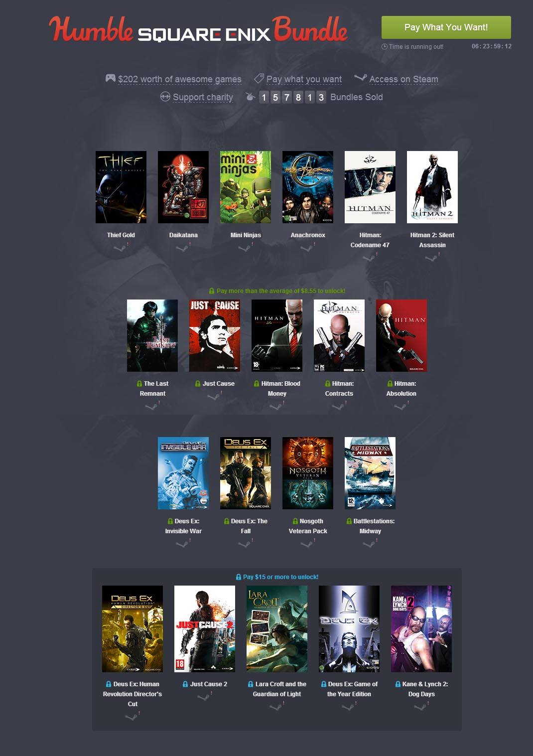This screenshot has width=533, height=756.
Task: Click the gamepad icon beside $202 worth of awesome games
Action: pos(111,78)
